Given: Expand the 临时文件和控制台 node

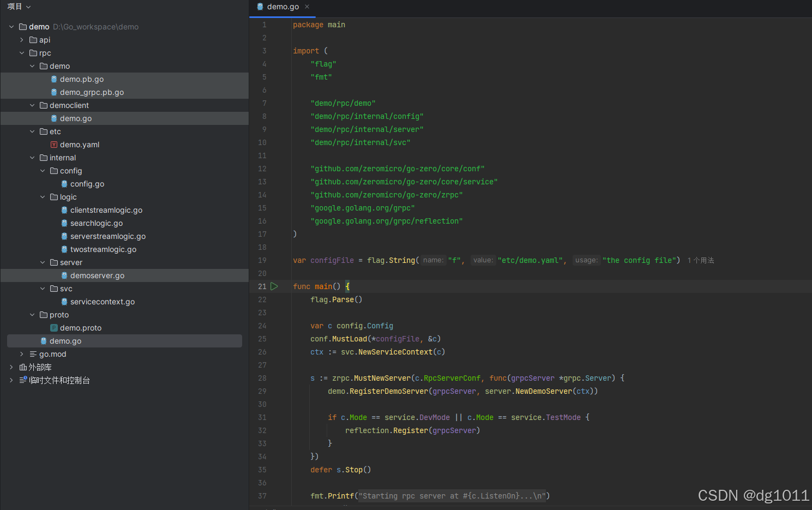Looking at the screenshot, I should point(11,380).
